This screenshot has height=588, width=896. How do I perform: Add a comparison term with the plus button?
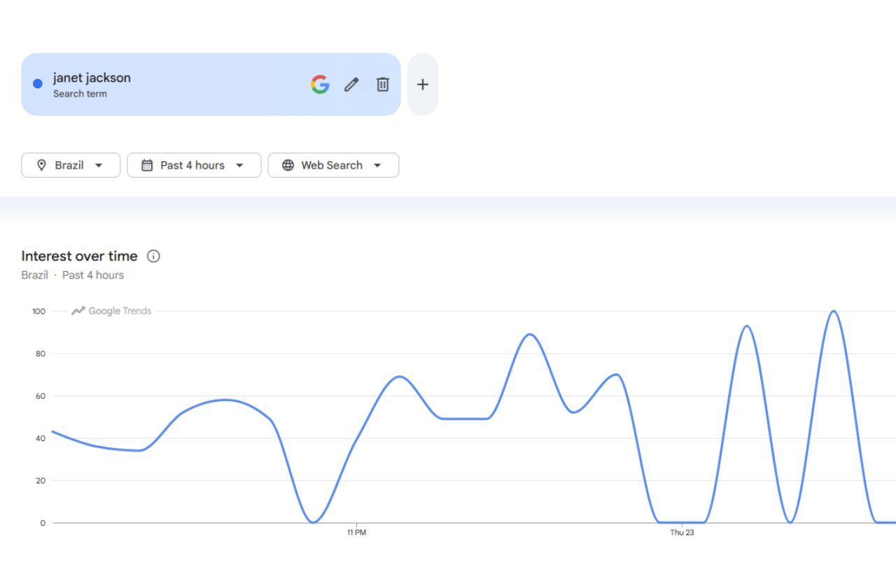point(422,85)
